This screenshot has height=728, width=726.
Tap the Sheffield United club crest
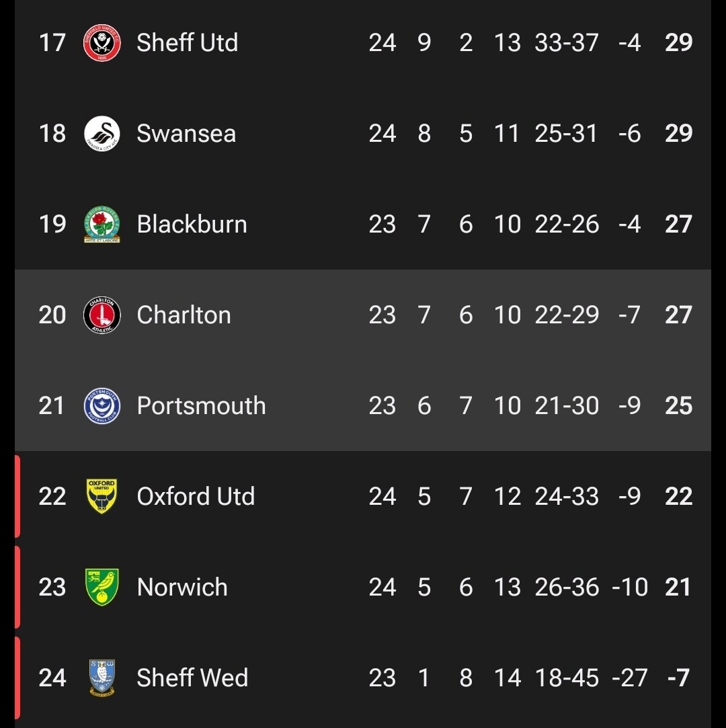coord(102,43)
